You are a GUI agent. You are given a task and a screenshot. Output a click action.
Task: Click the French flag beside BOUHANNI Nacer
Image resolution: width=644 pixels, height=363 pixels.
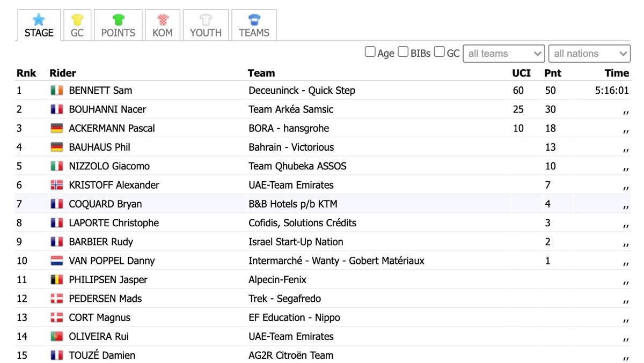point(57,109)
